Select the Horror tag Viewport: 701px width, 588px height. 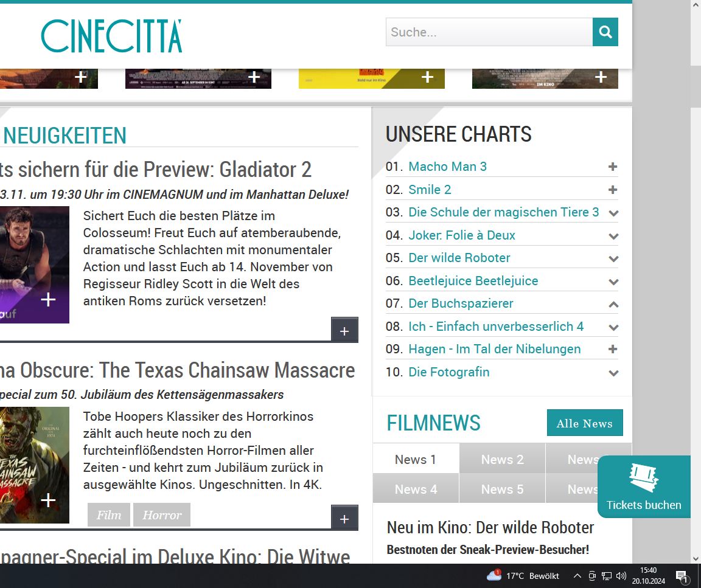pyautogui.click(x=162, y=514)
